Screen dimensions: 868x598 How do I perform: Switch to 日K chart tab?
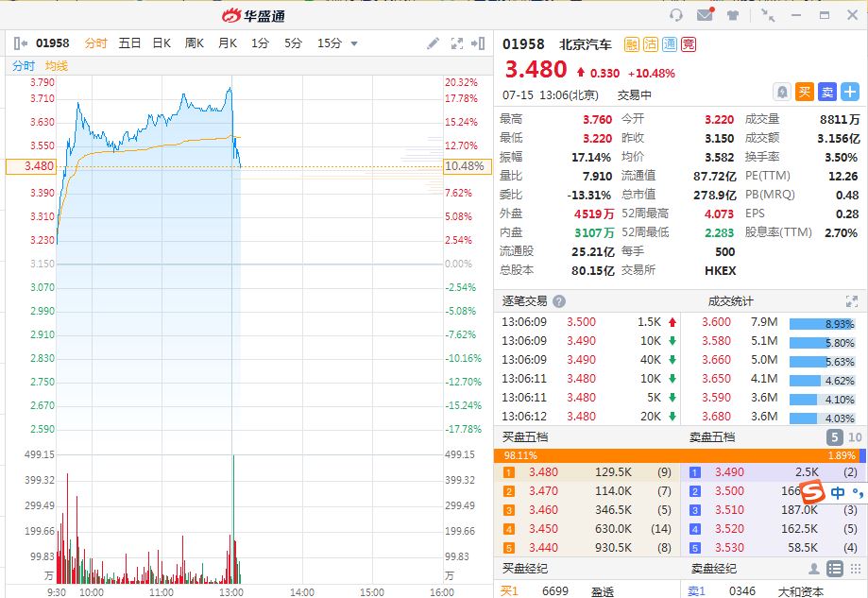(x=162, y=43)
